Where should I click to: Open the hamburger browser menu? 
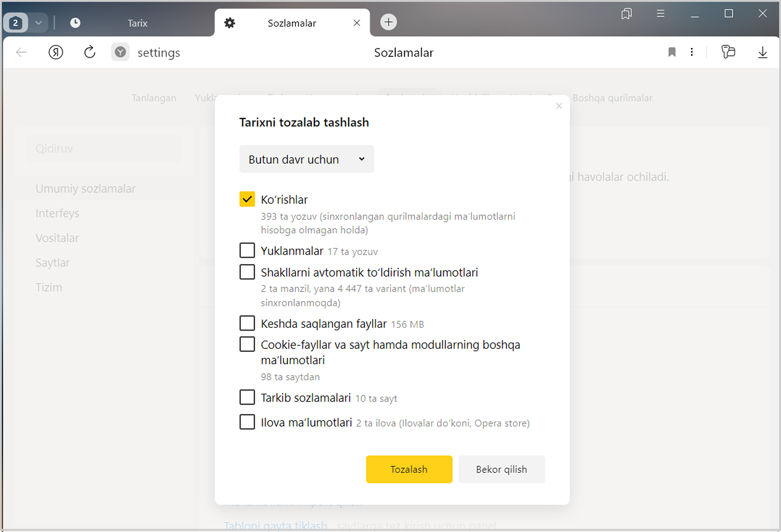[x=660, y=14]
